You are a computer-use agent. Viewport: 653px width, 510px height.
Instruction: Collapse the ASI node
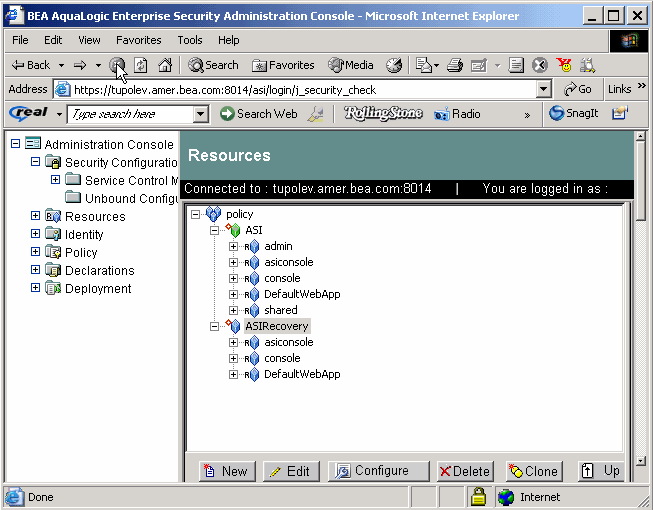(214, 230)
